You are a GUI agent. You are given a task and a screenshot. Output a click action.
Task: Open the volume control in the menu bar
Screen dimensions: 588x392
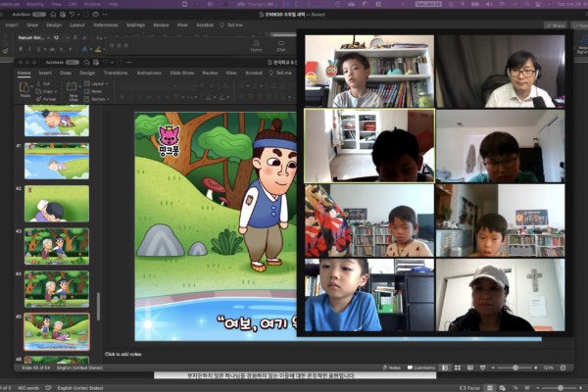pos(489,4)
